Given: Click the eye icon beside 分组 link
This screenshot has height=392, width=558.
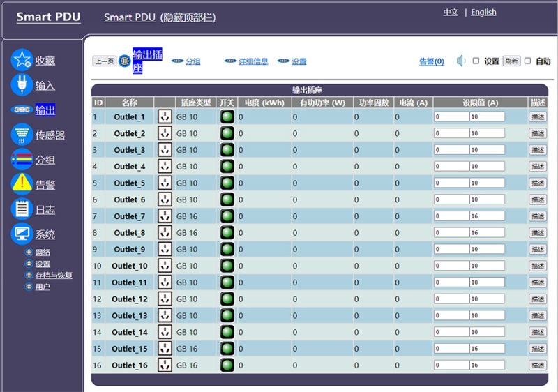Looking at the screenshot, I should pyautogui.click(x=178, y=61).
